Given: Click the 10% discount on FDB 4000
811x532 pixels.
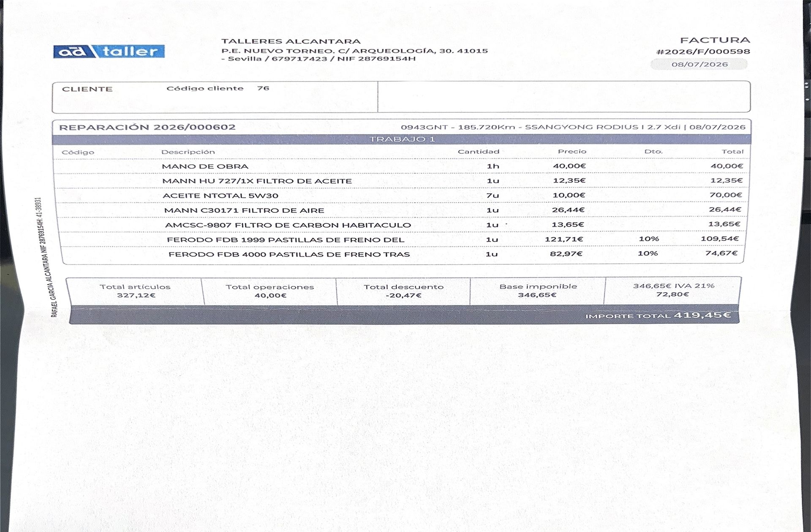Looking at the screenshot, I should [x=648, y=253].
